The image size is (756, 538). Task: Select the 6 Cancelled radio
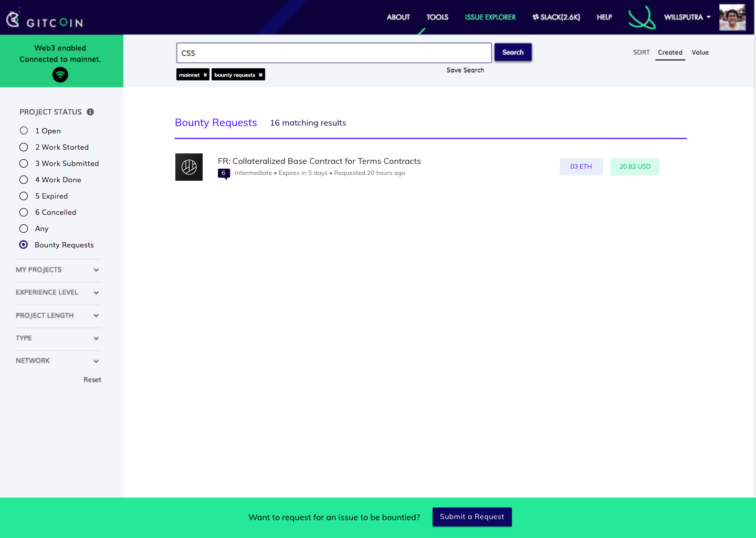(24, 212)
